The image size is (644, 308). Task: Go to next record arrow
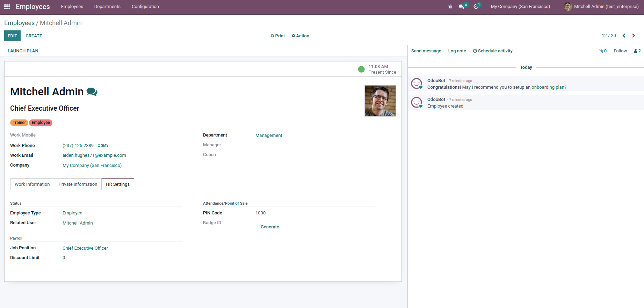pyautogui.click(x=634, y=36)
